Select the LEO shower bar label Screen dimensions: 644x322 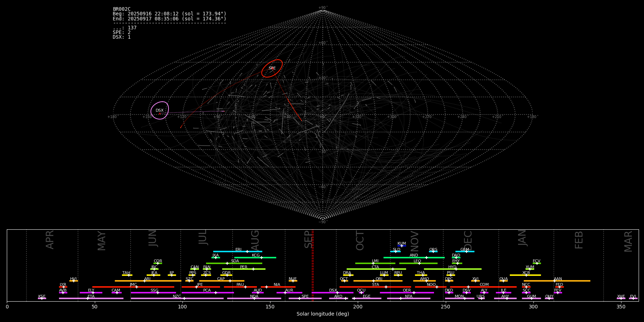coord(418,261)
